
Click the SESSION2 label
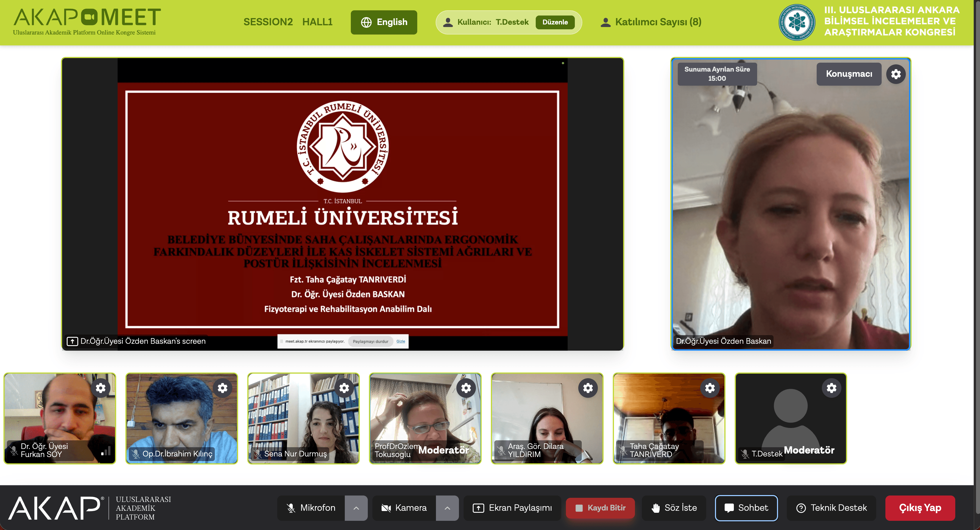tap(268, 22)
